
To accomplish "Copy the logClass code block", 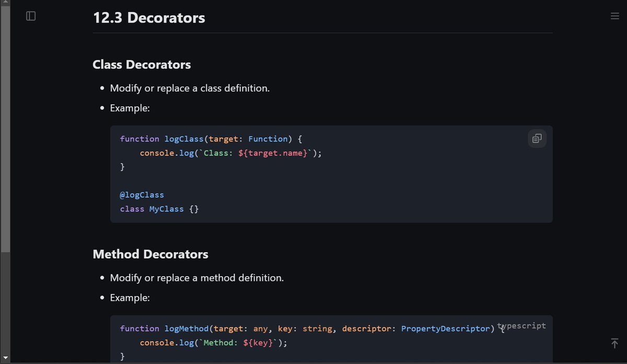I will tap(537, 138).
